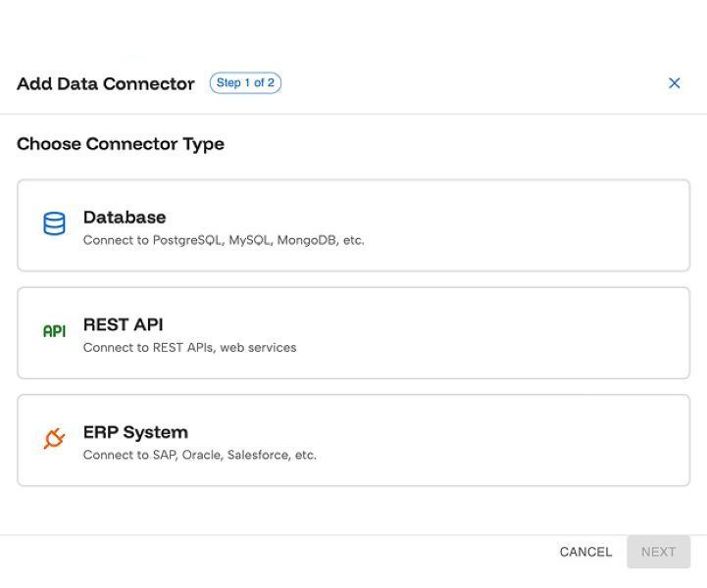Click the "ERP System" card title
This screenshot has width=707, height=588.
pos(135,432)
